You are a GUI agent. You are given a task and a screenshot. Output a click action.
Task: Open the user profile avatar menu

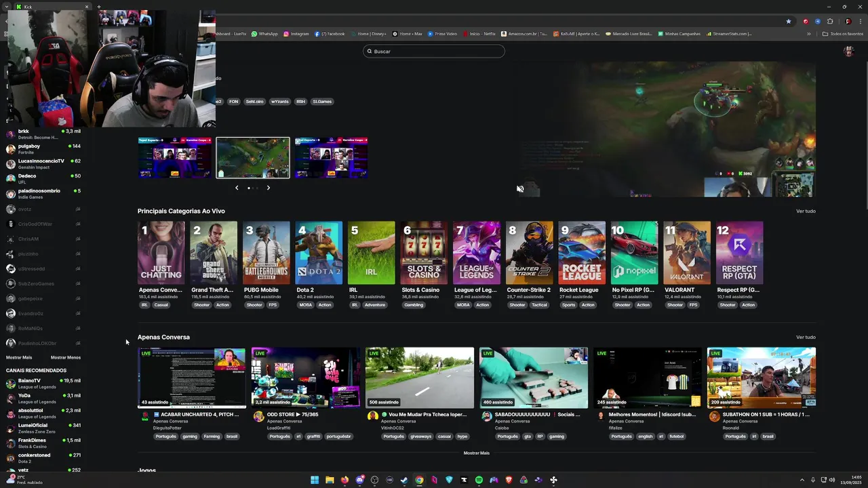(848, 51)
